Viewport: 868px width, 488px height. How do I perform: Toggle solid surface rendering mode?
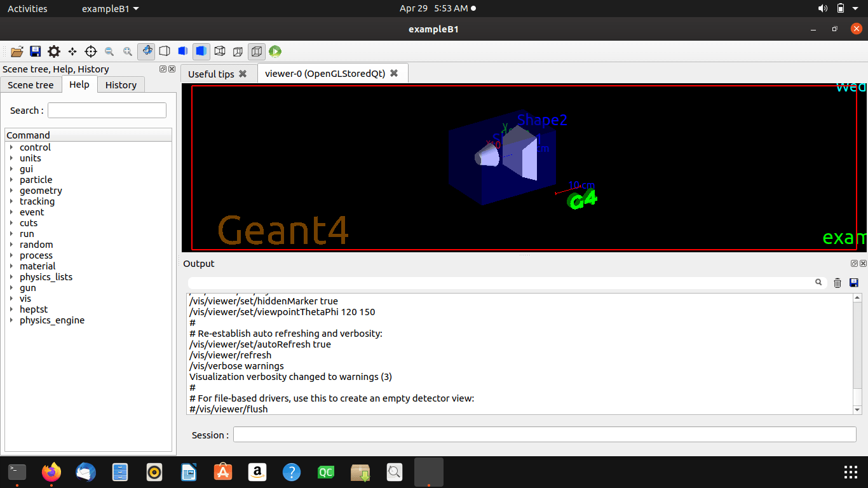tap(201, 51)
